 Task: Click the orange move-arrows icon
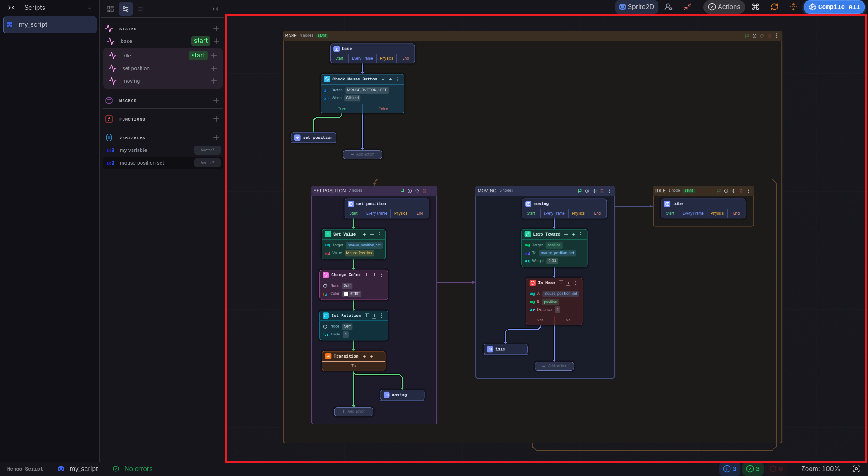click(793, 7)
